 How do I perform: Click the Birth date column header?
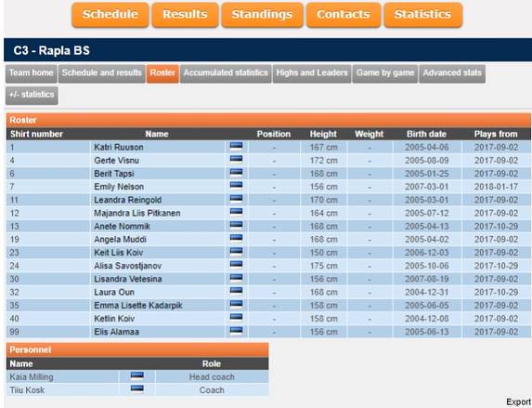426,134
